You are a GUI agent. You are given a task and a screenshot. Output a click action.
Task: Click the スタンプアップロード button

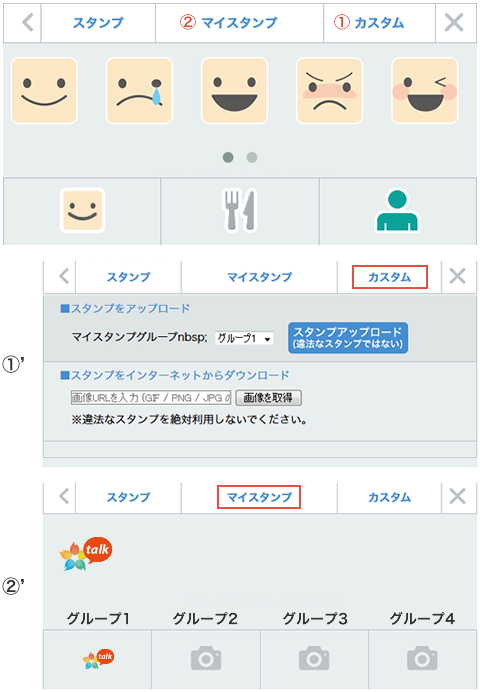[348, 338]
